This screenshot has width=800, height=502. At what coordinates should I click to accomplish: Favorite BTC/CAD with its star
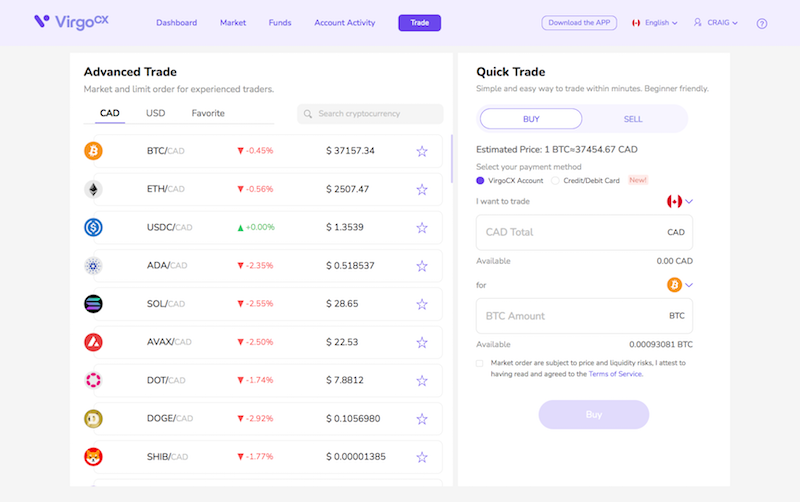[x=422, y=151]
